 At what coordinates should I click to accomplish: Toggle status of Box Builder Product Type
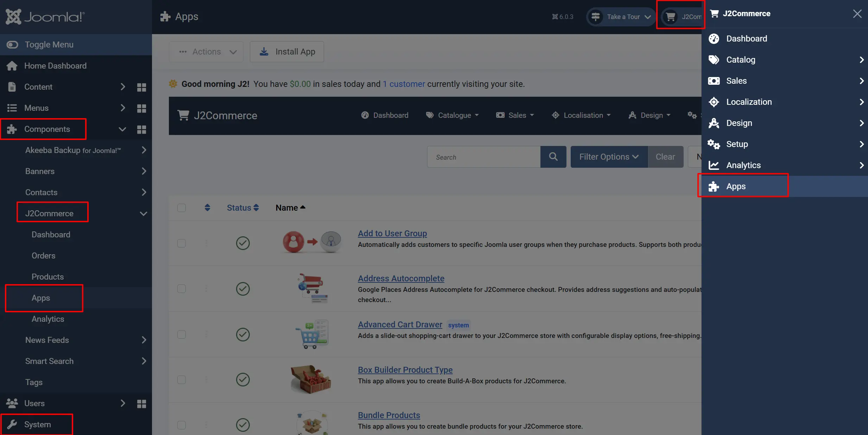click(x=243, y=379)
